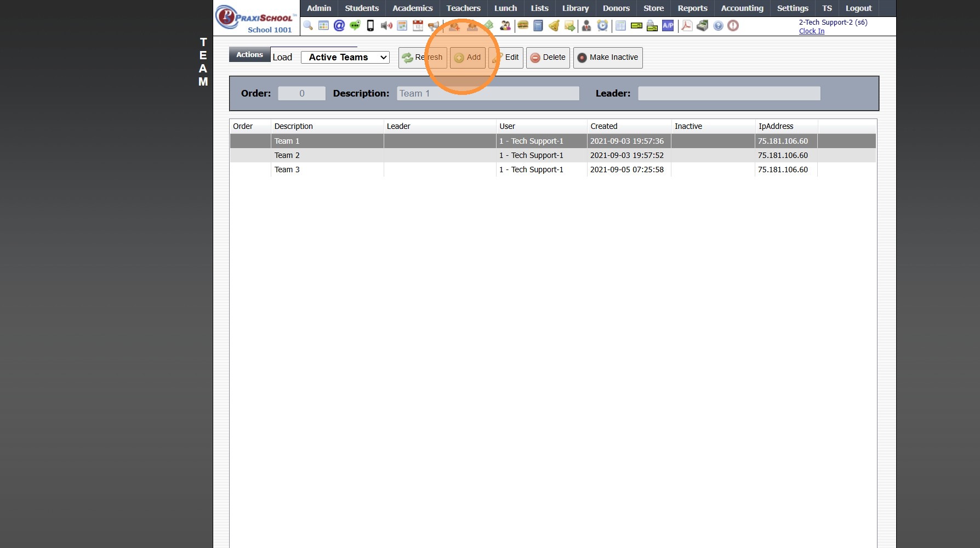Click the Clock In link

pos(812,31)
